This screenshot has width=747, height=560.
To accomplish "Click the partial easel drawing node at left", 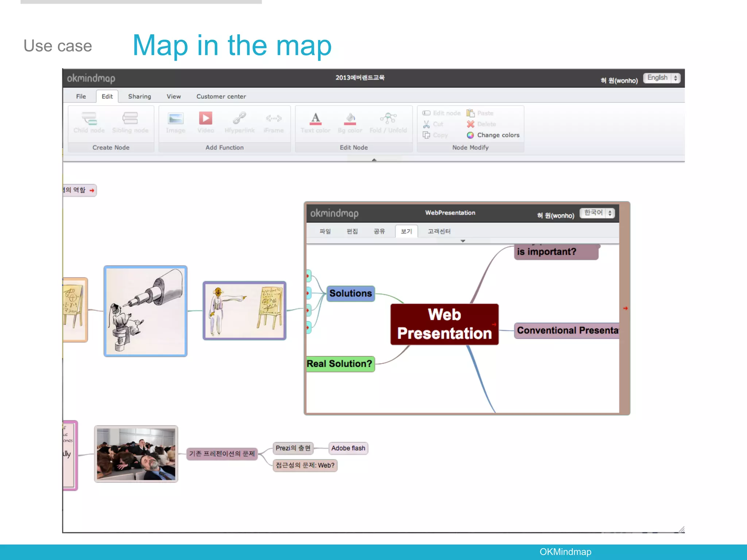I will pyautogui.click(x=75, y=310).
